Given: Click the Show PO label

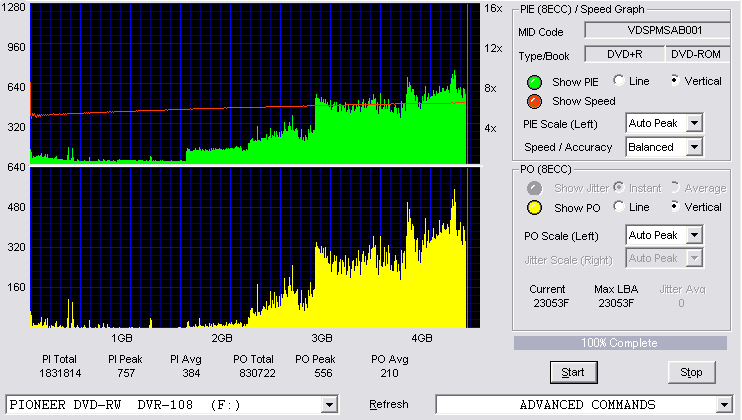Looking at the screenshot, I should coord(577,208).
